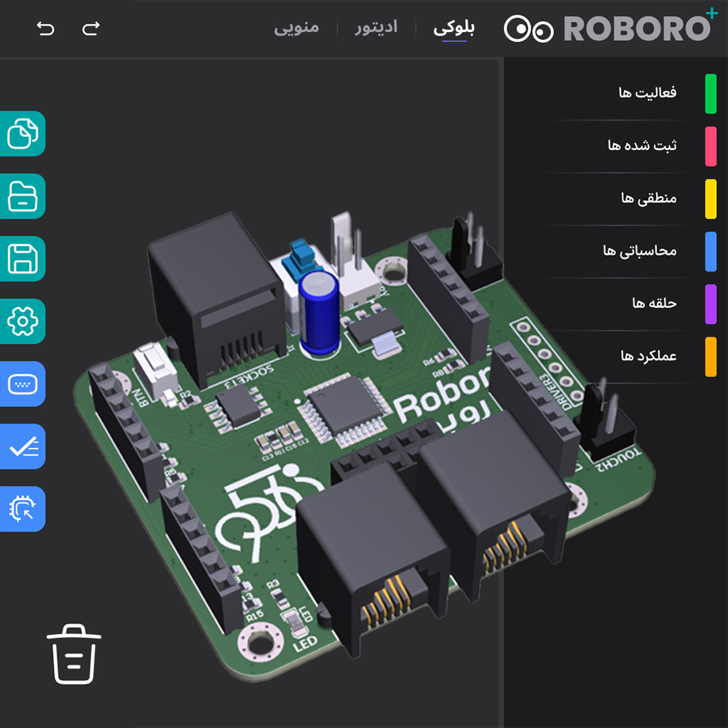Click the green color bar beside فعالیت ها
This screenshot has width=728, height=728.
coord(711,94)
